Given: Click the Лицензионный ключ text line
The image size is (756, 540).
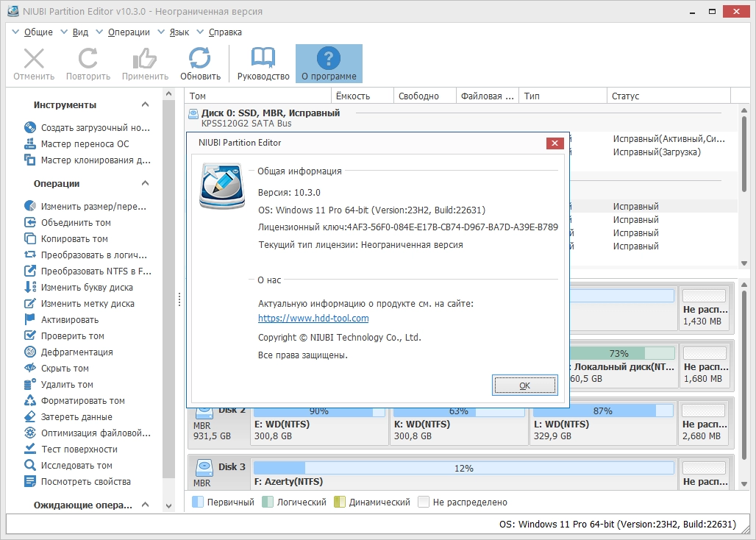Looking at the screenshot, I should 408,227.
